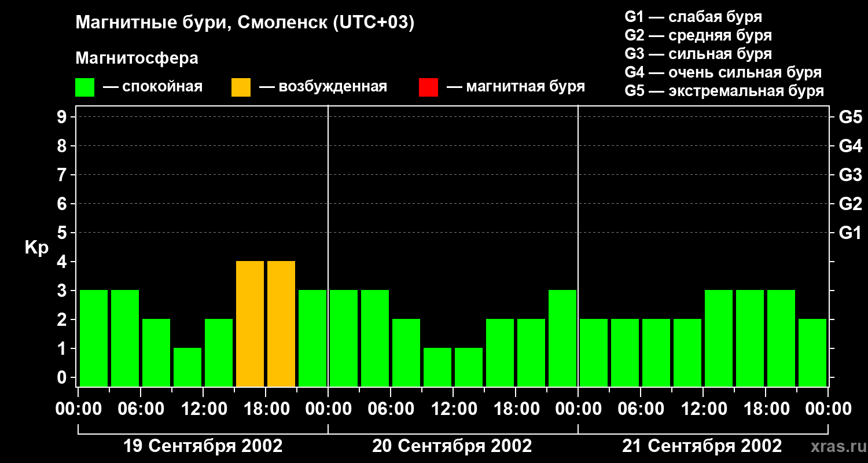
Task: Click the orange возбужденная legend swatch
Action: [x=241, y=87]
